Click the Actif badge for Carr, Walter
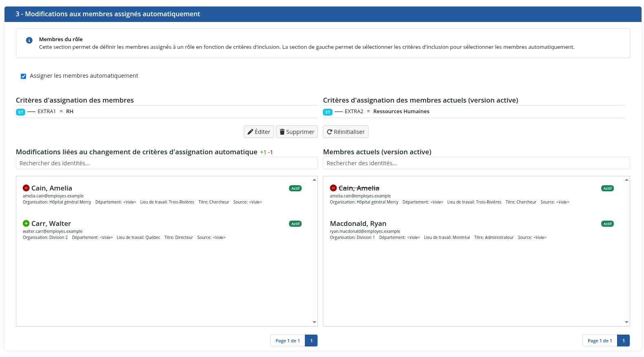This screenshot has height=357, width=644. pos(296,224)
